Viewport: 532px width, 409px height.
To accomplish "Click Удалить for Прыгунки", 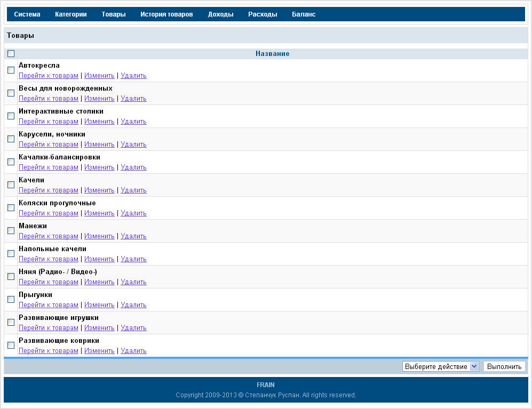I will [134, 305].
